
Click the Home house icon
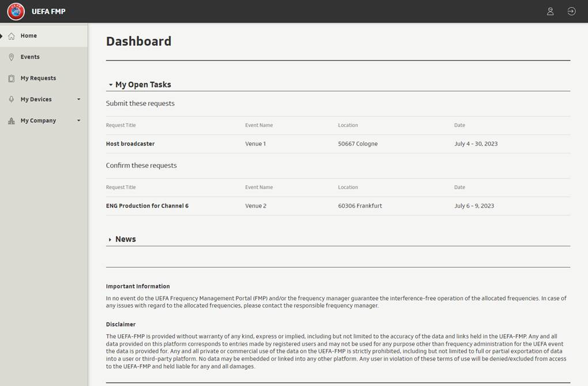(12, 36)
